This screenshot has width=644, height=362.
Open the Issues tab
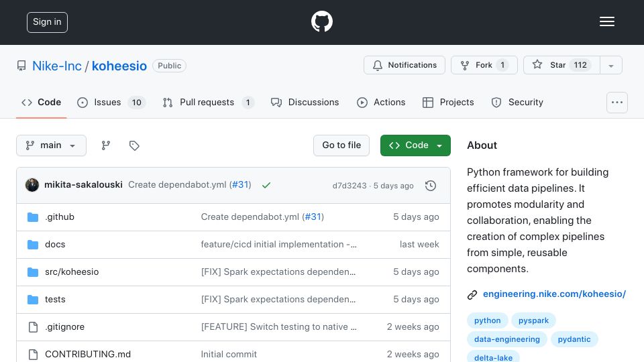[x=111, y=102]
